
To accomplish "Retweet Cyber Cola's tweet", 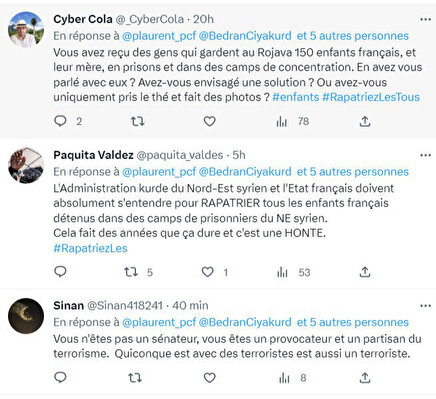I will pyautogui.click(x=137, y=121).
